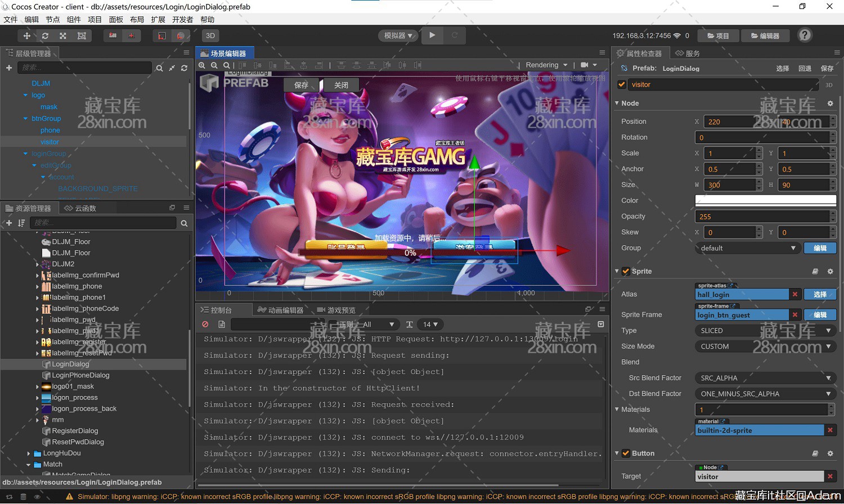Viewport: 844px width, 504px height.
Task: Collapse the btnGroup tree node
Action: coord(25,119)
